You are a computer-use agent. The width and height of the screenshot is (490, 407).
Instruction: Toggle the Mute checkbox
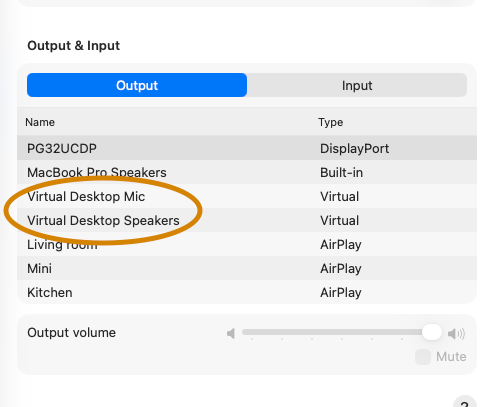(x=423, y=357)
